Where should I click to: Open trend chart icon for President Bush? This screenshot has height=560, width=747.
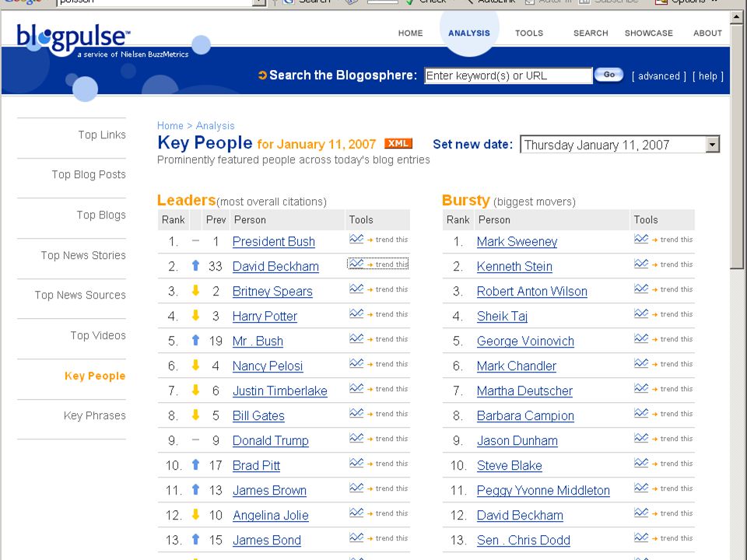[356, 239]
